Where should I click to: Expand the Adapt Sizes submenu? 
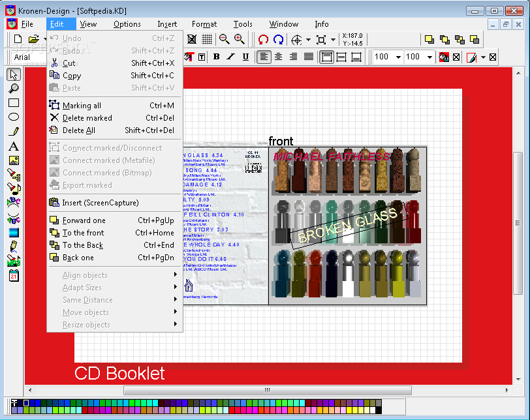115,288
